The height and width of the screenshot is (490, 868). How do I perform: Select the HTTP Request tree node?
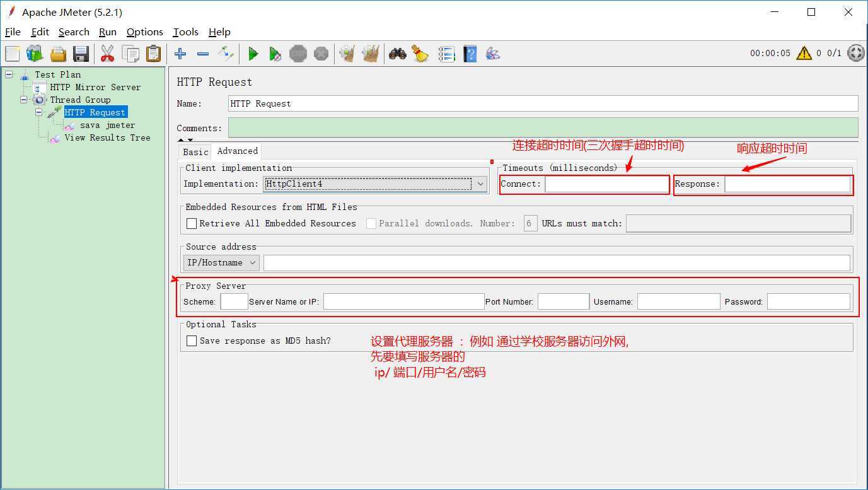tap(95, 112)
